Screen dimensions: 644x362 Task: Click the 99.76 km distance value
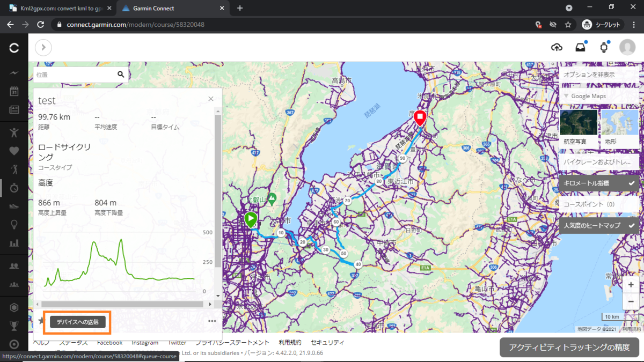click(54, 117)
